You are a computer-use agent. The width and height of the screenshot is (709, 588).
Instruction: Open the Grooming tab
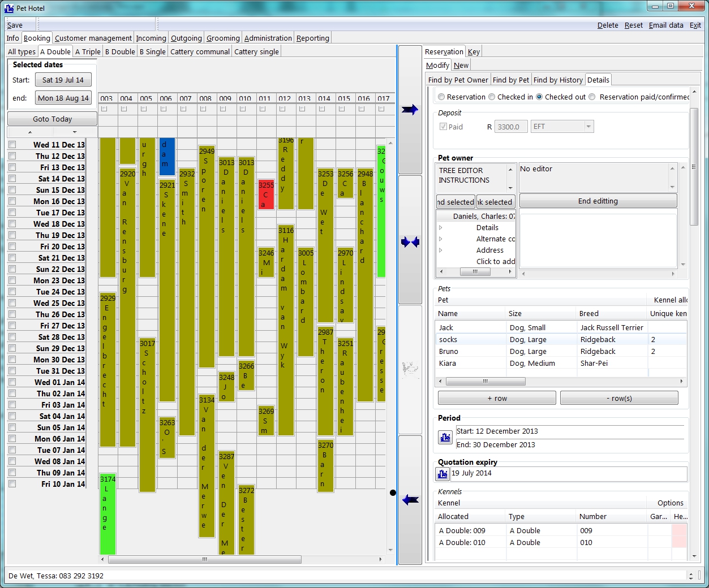tap(223, 38)
